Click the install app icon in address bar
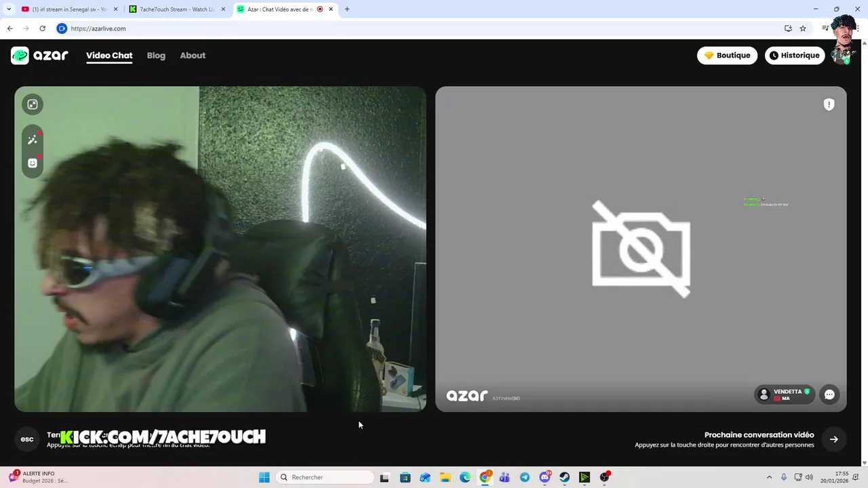Screen dimensions: 868x488 coord(788,28)
